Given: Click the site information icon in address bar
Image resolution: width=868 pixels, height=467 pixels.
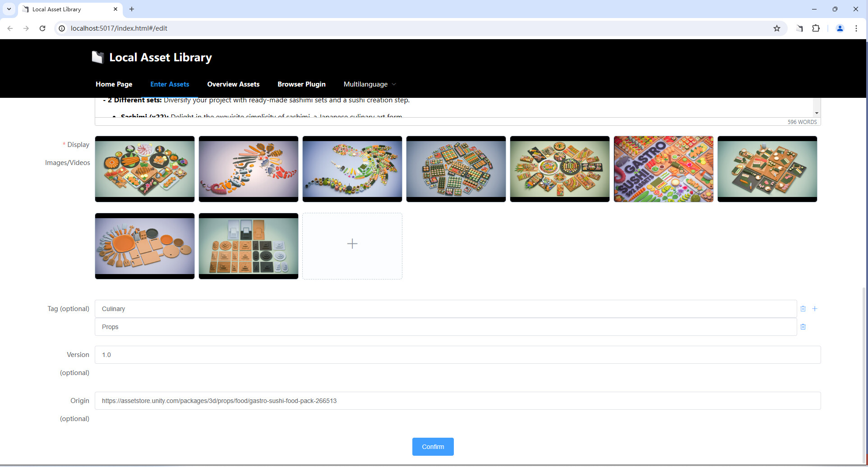Looking at the screenshot, I should coord(61,28).
